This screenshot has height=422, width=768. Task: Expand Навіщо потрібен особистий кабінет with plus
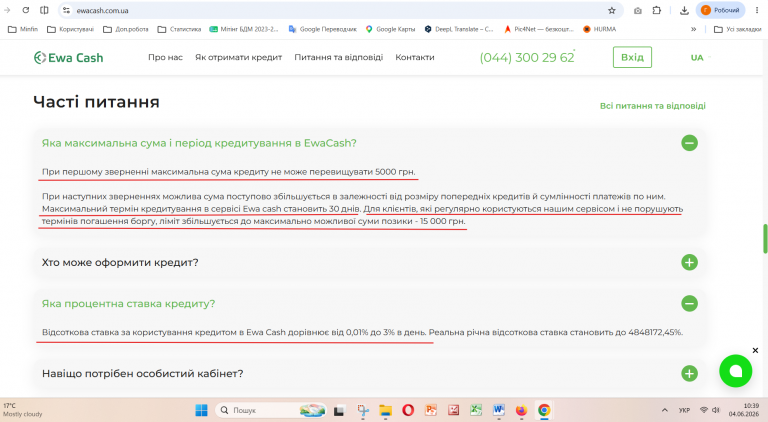689,374
